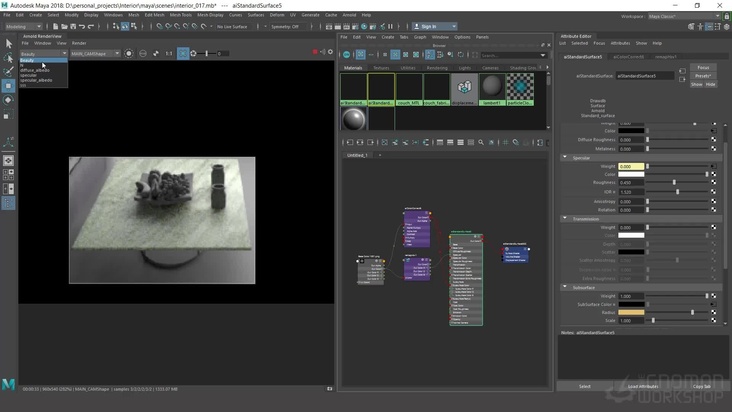
Task: Redo using the status line arrow
Action: pos(91,27)
